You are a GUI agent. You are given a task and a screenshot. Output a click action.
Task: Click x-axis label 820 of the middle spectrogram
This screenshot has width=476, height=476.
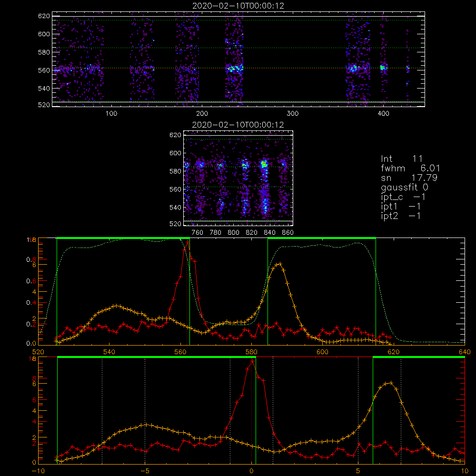tap(252, 233)
